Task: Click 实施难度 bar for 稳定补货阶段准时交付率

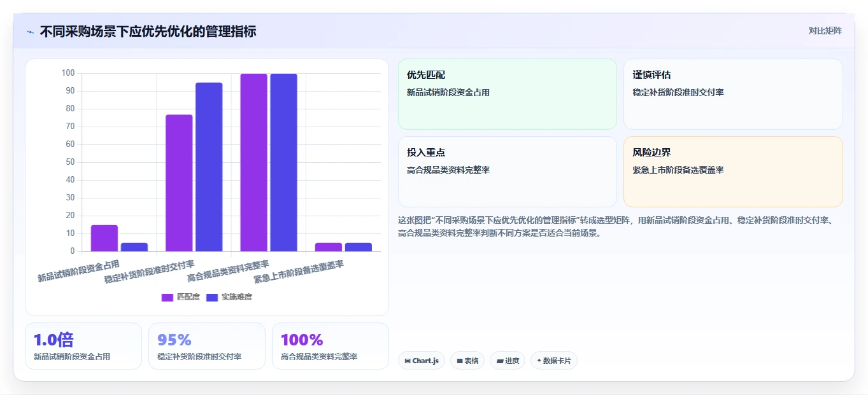Action: (209, 167)
